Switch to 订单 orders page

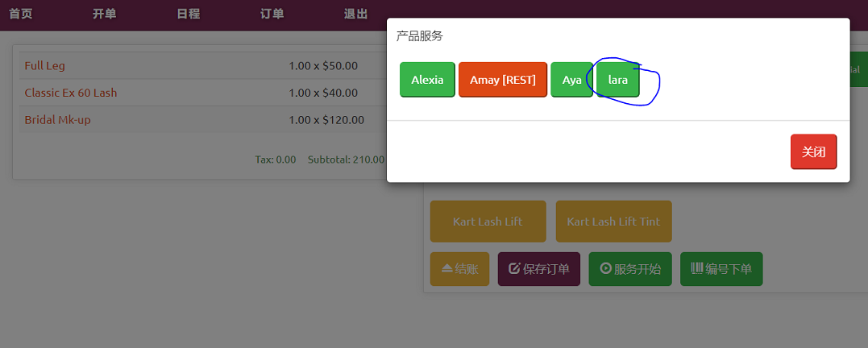click(x=272, y=14)
